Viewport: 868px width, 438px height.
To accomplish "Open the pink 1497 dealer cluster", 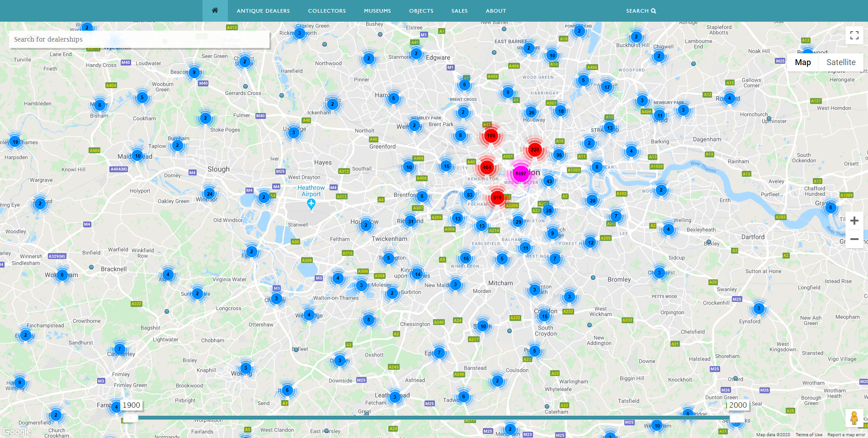I will [x=520, y=173].
